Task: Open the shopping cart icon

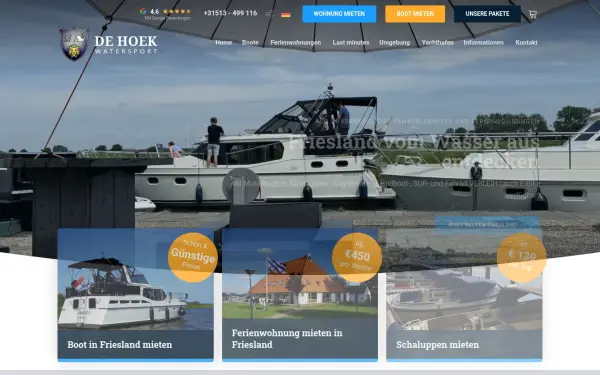Action: [x=533, y=14]
